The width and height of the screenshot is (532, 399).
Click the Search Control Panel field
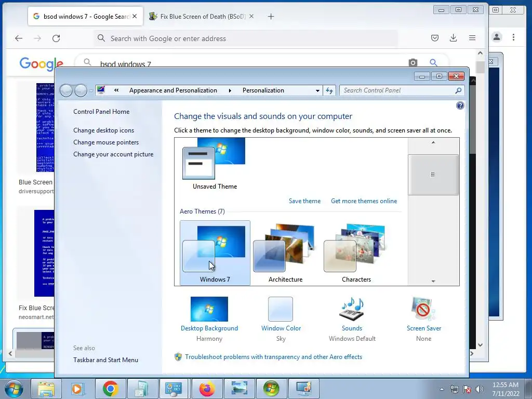(x=402, y=90)
